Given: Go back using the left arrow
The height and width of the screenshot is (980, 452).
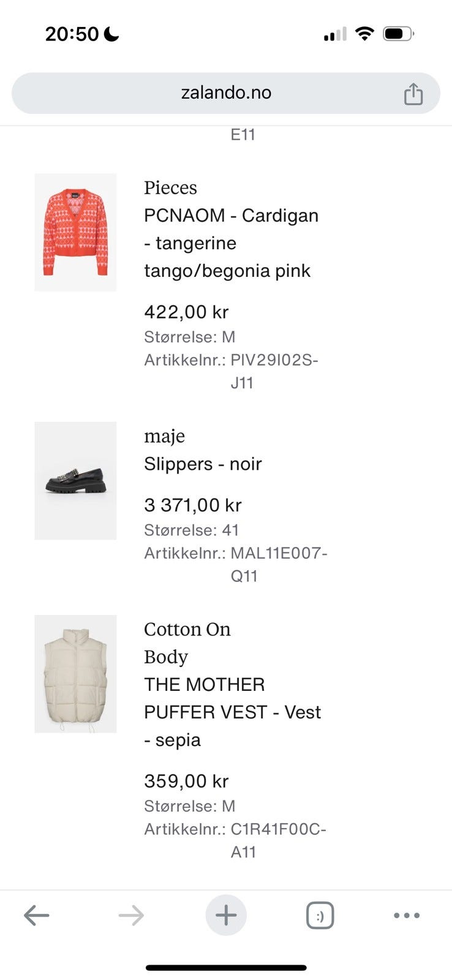Looking at the screenshot, I should tap(37, 916).
